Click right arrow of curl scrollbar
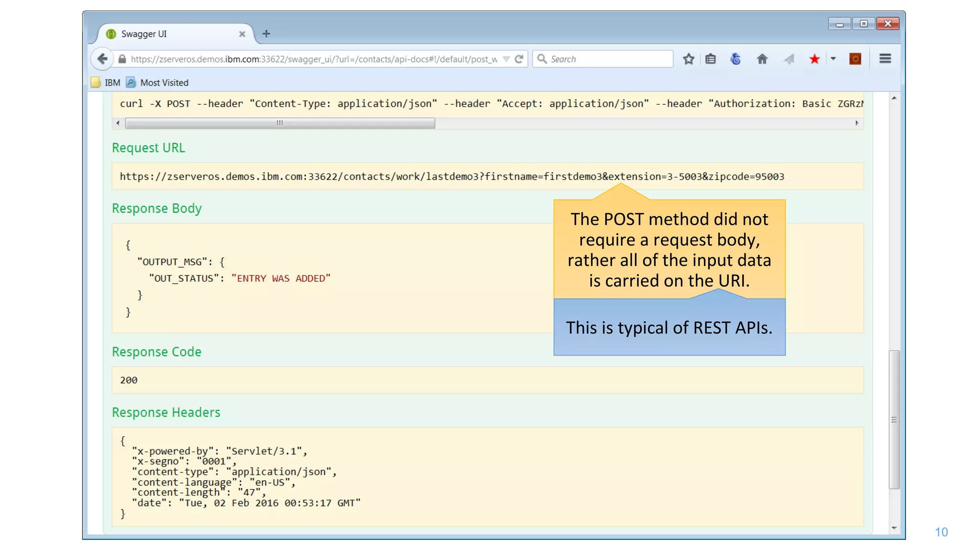The image size is (980, 551). click(x=857, y=123)
